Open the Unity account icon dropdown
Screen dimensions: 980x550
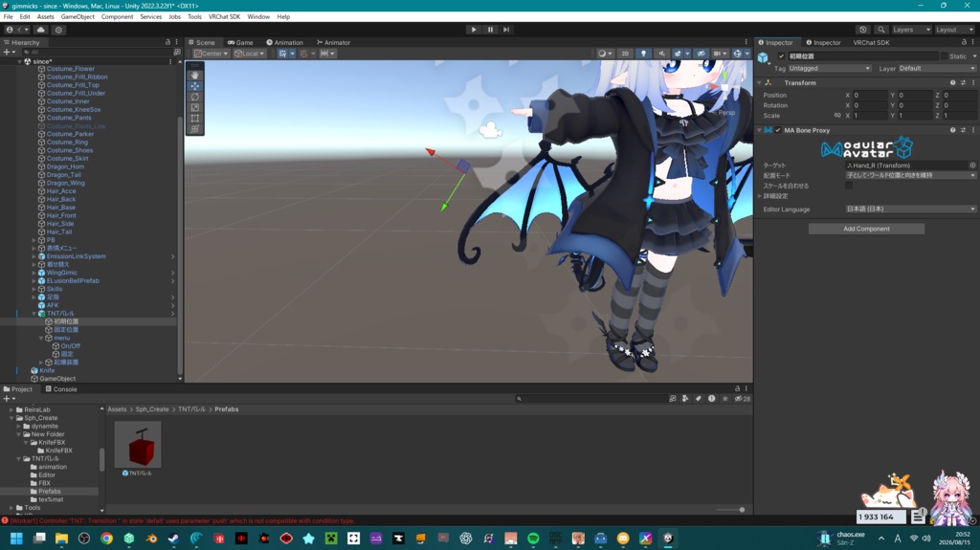coord(17,30)
